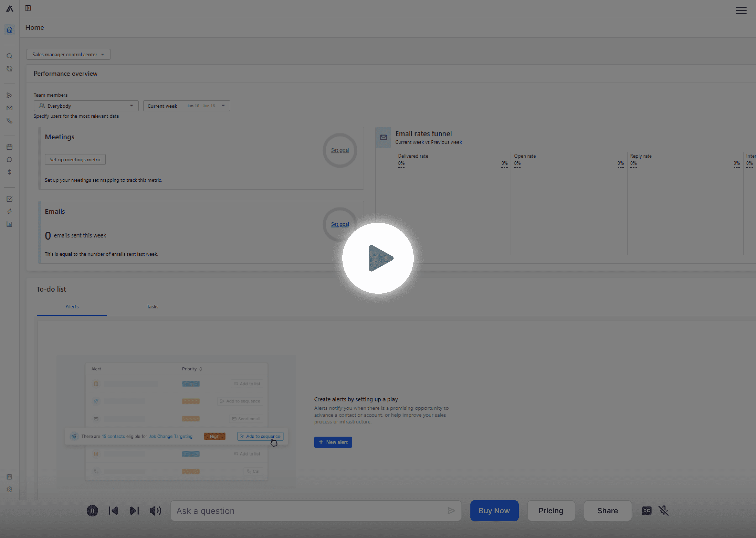Open the Conversations chat bubble icon
This screenshot has width=756, height=538.
click(10, 160)
